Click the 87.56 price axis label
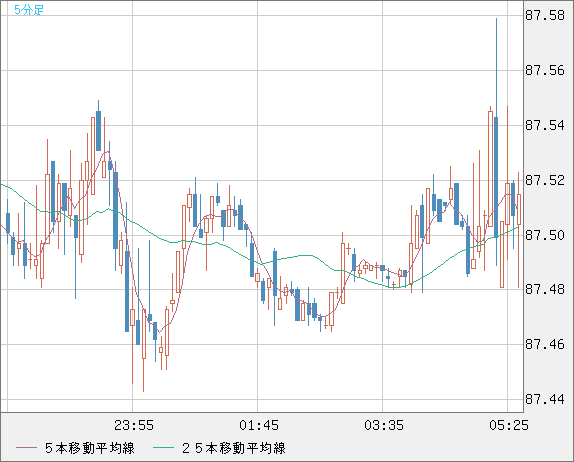574x462 pixels. coord(545,70)
